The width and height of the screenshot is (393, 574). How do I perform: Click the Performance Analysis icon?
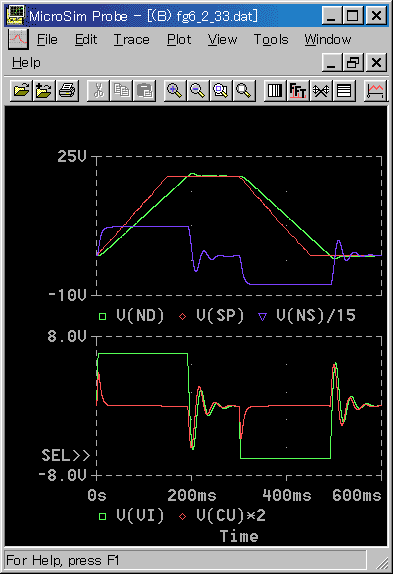point(321,90)
